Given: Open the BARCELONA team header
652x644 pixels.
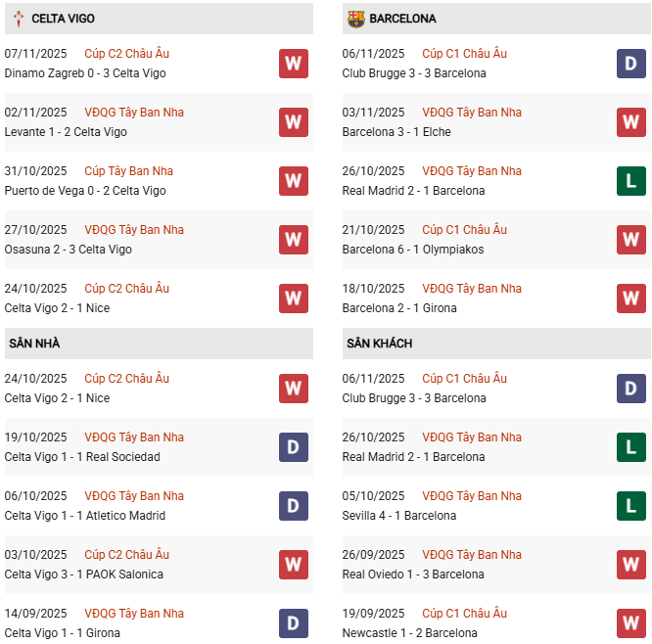Looking at the screenshot, I should tap(402, 19).
